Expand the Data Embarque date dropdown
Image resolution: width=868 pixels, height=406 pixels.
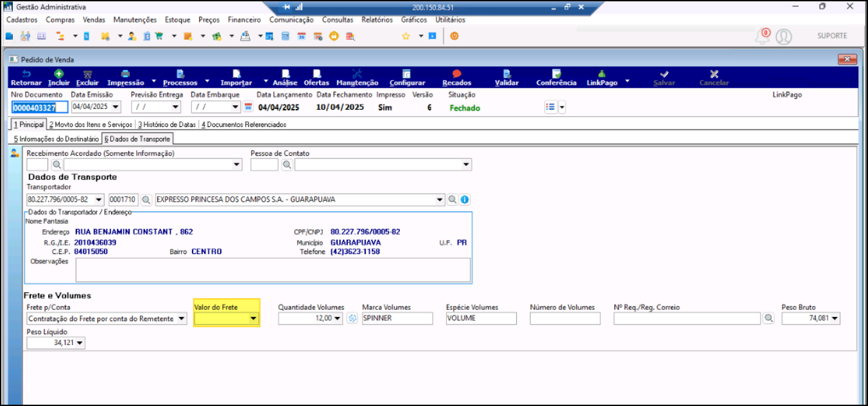236,107
